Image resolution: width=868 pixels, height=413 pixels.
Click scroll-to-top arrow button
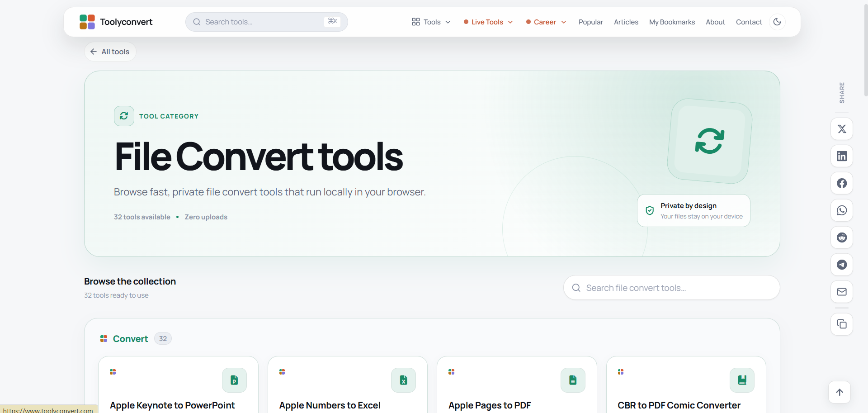[x=840, y=392]
